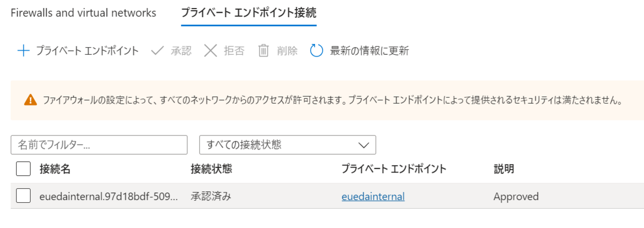
Task: Select the euedainternal connection row checkbox
Action: click(x=23, y=196)
